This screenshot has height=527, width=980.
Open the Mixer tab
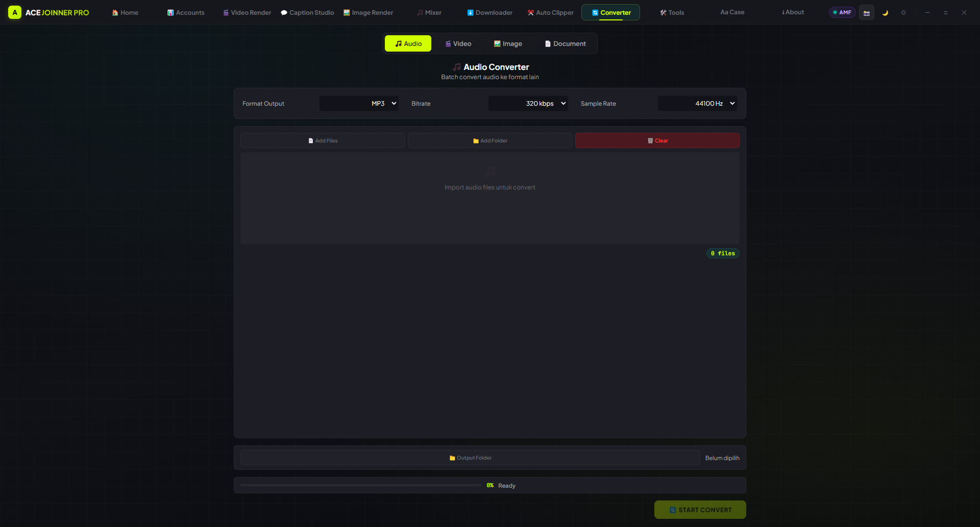click(x=429, y=12)
